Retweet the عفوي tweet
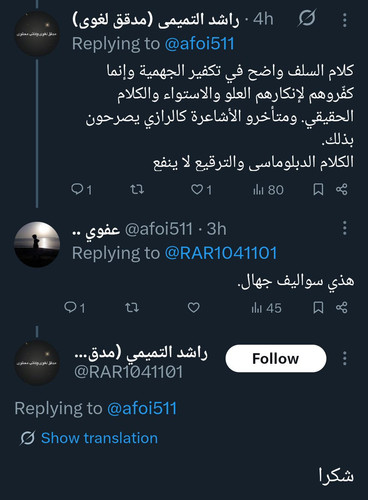368x500 pixels. coord(132,307)
